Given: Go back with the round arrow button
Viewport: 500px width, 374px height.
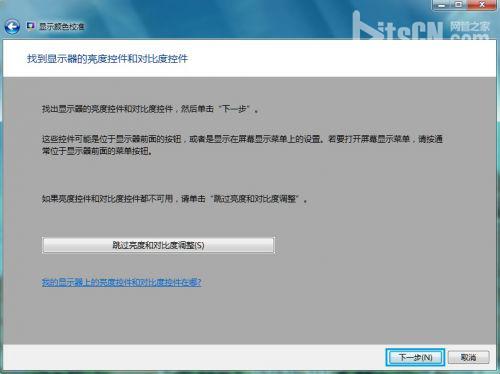Looking at the screenshot, I should point(12,27).
